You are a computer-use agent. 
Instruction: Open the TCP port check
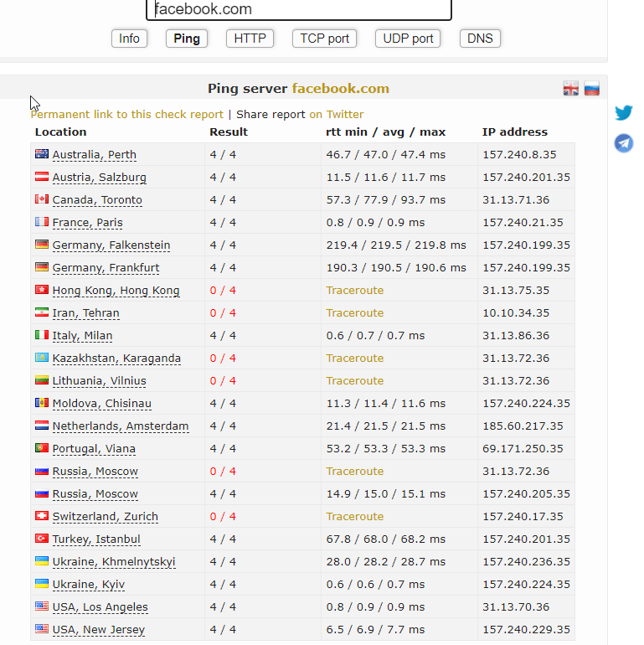pos(324,39)
